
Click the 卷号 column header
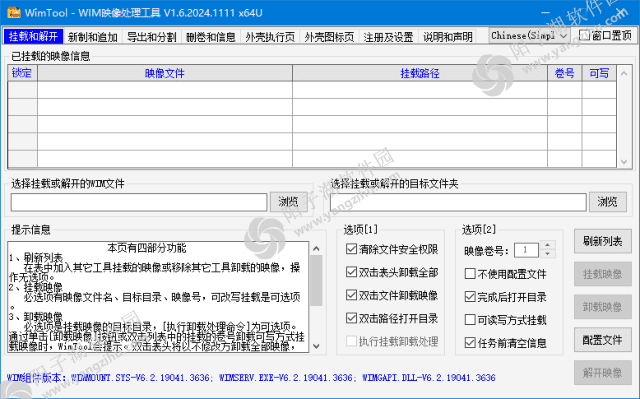(564, 73)
